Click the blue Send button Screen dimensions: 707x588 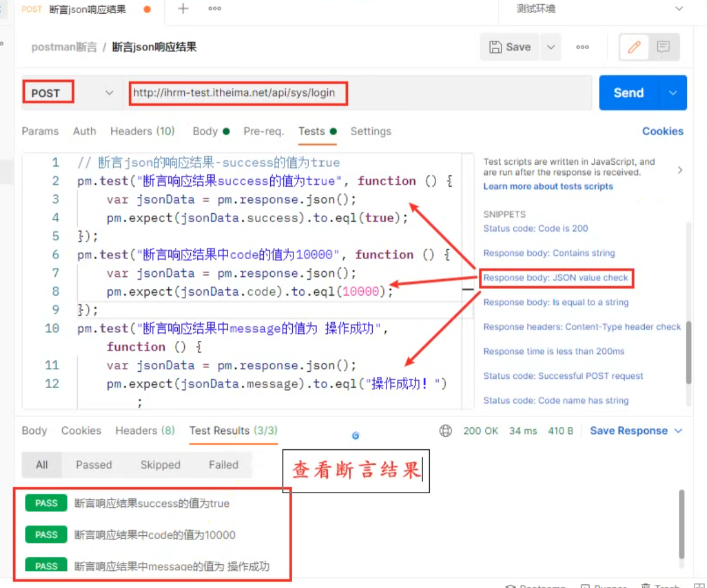[x=628, y=93]
